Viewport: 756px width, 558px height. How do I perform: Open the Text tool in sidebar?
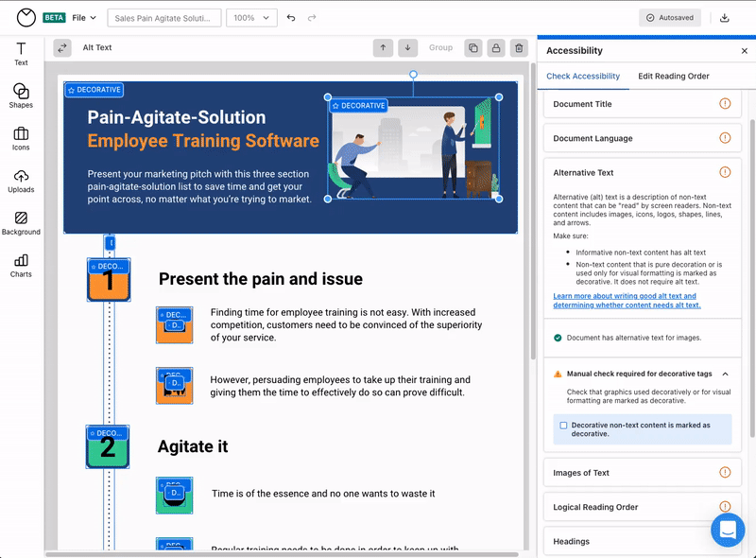[x=21, y=53]
